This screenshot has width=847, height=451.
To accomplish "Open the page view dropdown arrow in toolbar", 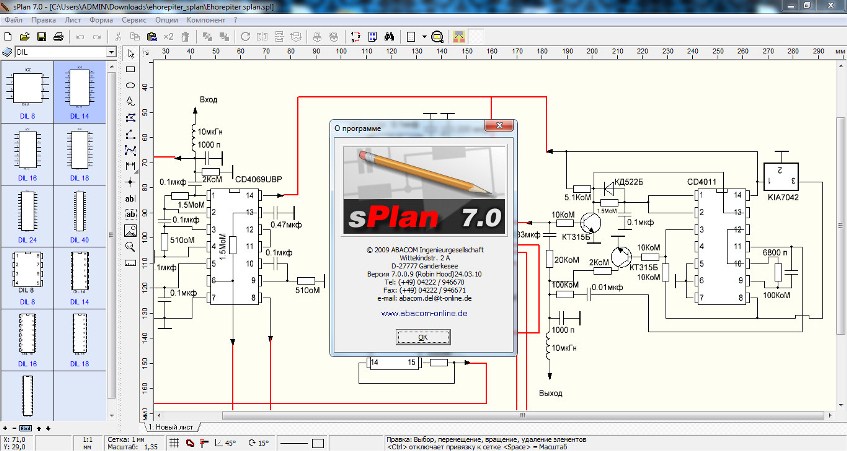I will 424,37.
